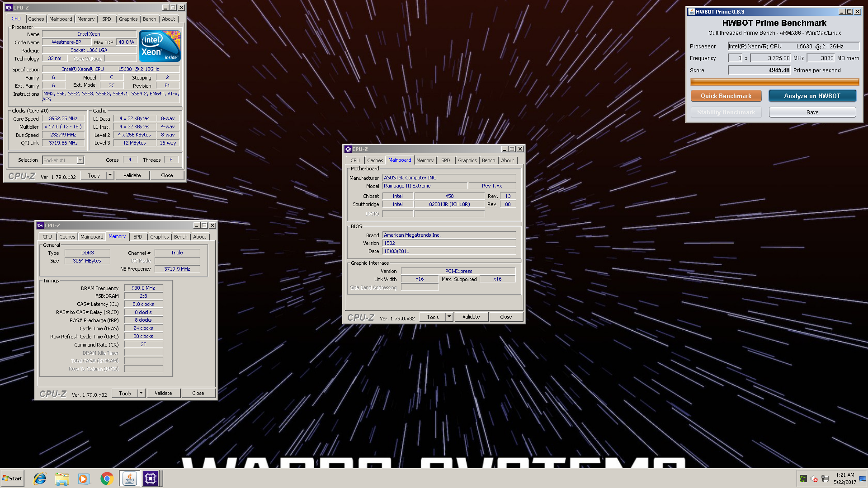Open About tab in Memory window
Screen dimensions: 868x488
click(200, 237)
